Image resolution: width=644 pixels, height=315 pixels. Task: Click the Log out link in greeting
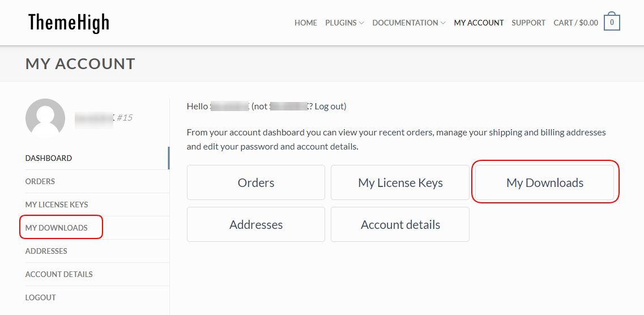pyautogui.click(x=329, y=107)
